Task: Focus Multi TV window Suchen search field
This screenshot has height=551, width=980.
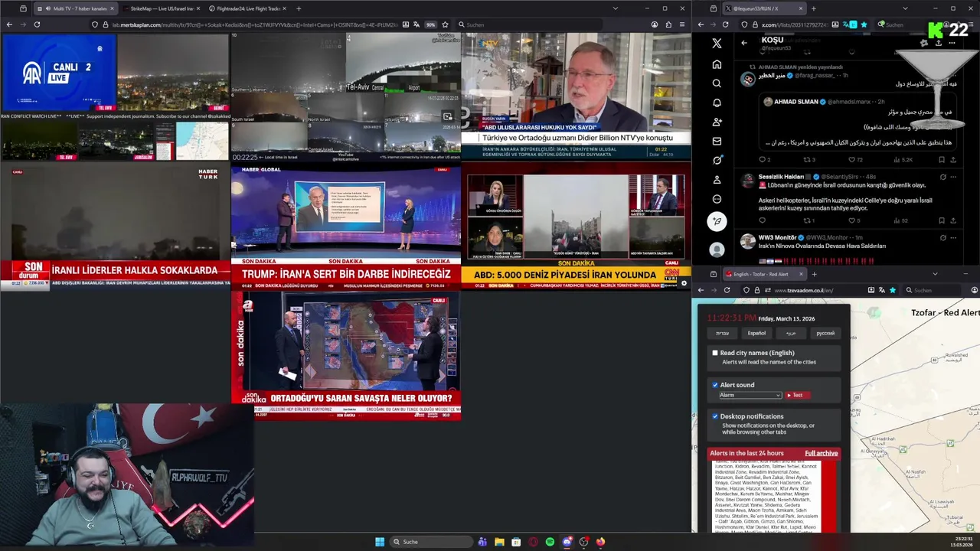Action: [x=528, y=24]
